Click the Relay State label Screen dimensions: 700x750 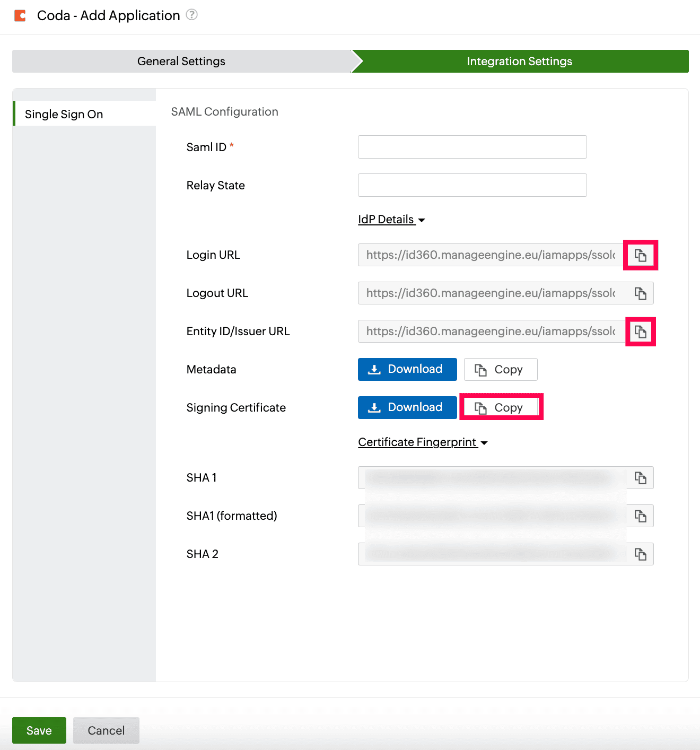(x=215, y=185)
